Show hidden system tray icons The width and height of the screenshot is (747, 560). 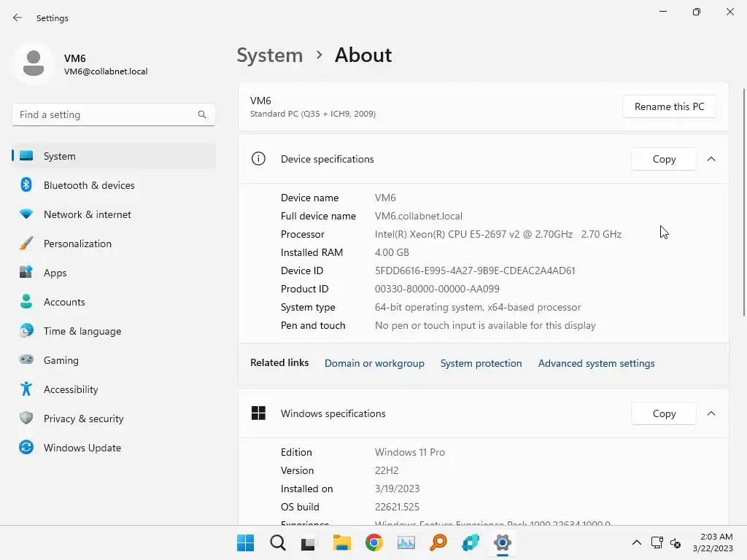click(636, 542)
